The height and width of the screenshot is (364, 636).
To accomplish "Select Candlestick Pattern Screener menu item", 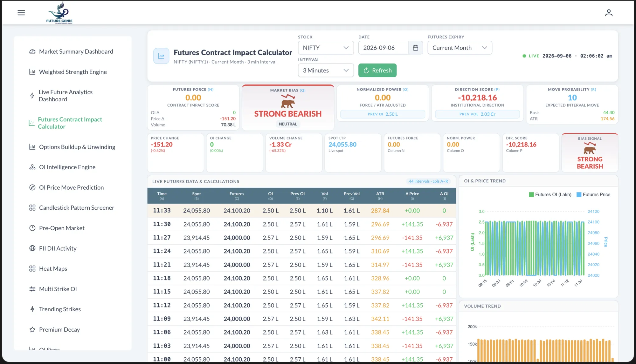I will pos(77,208).
